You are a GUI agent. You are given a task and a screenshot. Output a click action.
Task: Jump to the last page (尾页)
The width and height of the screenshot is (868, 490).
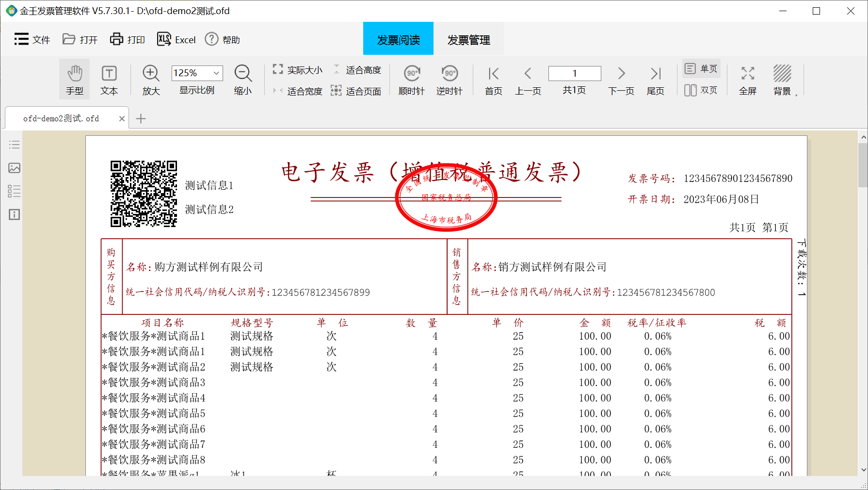coord(655,79)
